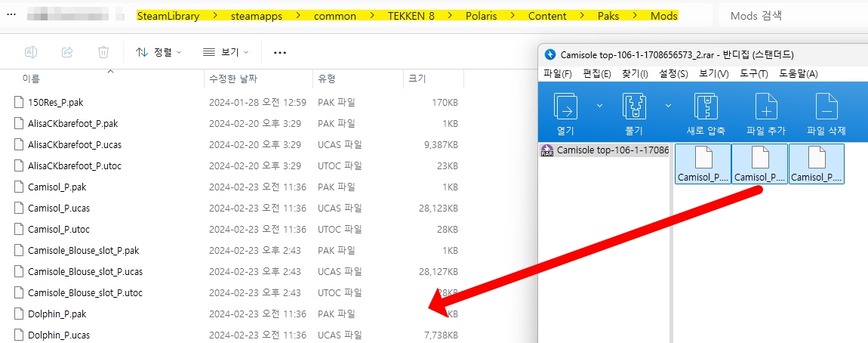Open the dropdown arrow beside Extract (풀기)
The width and height of the screenshot is (868, 343).
tap(668, 106)
